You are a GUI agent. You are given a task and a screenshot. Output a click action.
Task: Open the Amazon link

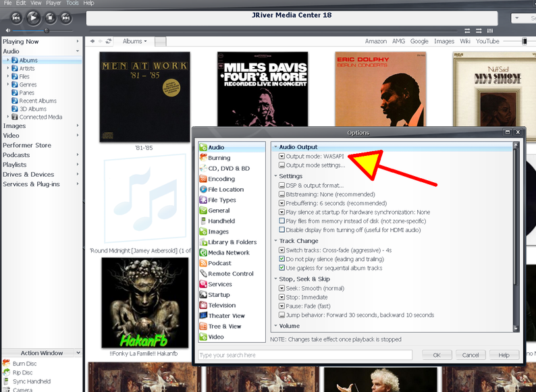click(376, 41)
